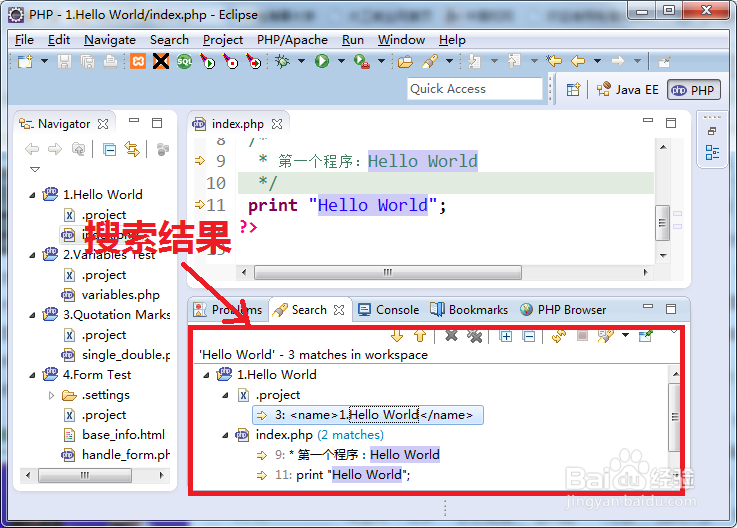
Task: Open the Debug dropdown arrow
Action: tap(301, 61)
